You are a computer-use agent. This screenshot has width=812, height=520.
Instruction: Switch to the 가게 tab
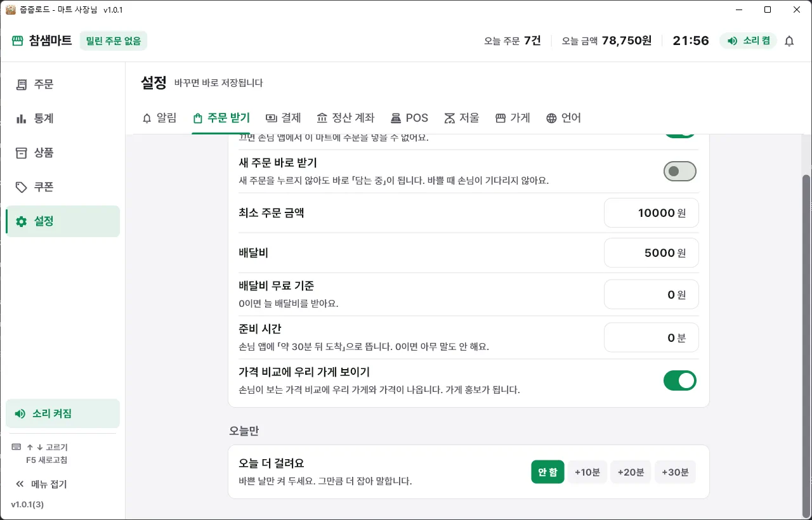(x=513, y=118)
